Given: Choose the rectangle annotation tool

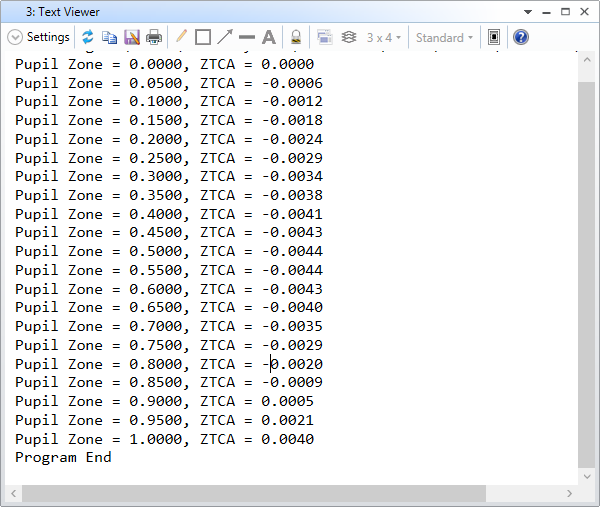Looking at the screenshot, I should (203, 37).
